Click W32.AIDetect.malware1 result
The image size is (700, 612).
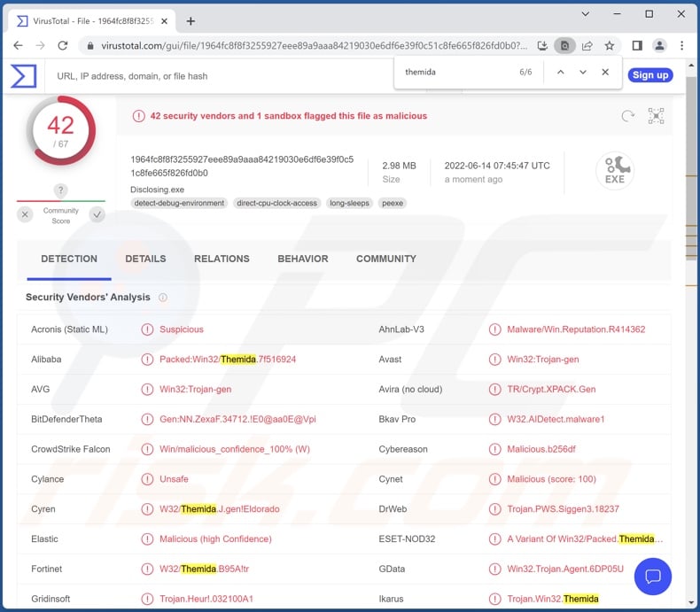pos(556,419)
